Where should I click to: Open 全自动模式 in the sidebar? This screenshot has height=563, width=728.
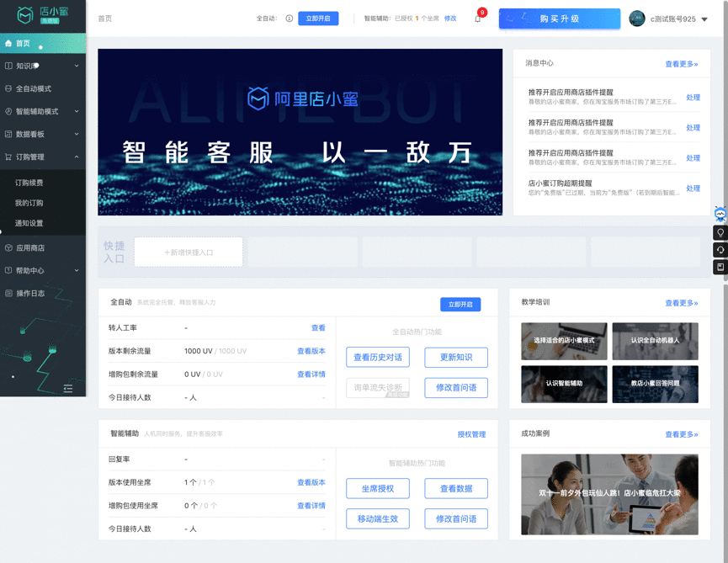tap(43, 88)
